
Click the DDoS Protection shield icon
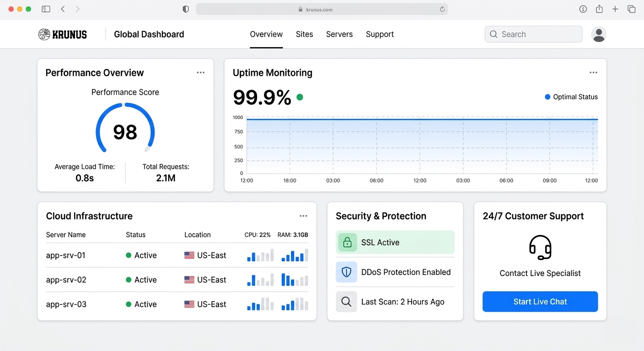click(346, 272)
